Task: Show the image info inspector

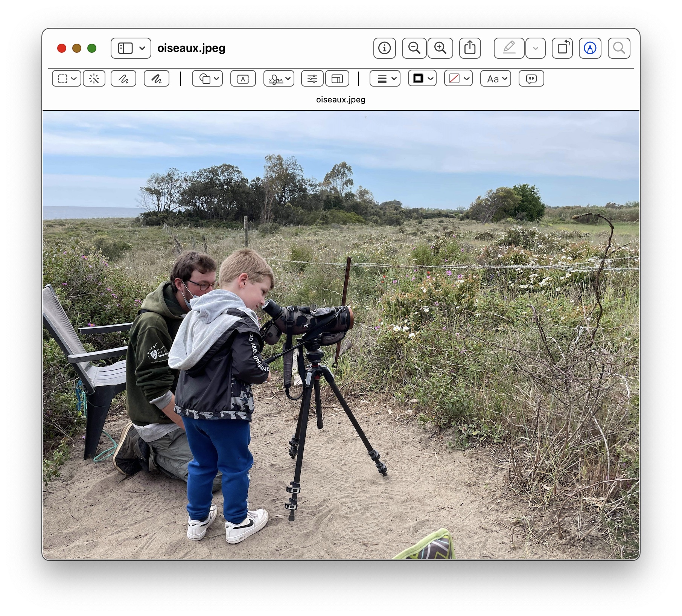Action: click(384, 48)
